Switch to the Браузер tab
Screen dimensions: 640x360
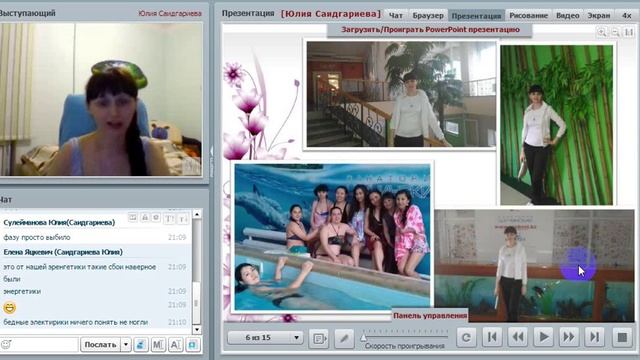click(428, 16)
